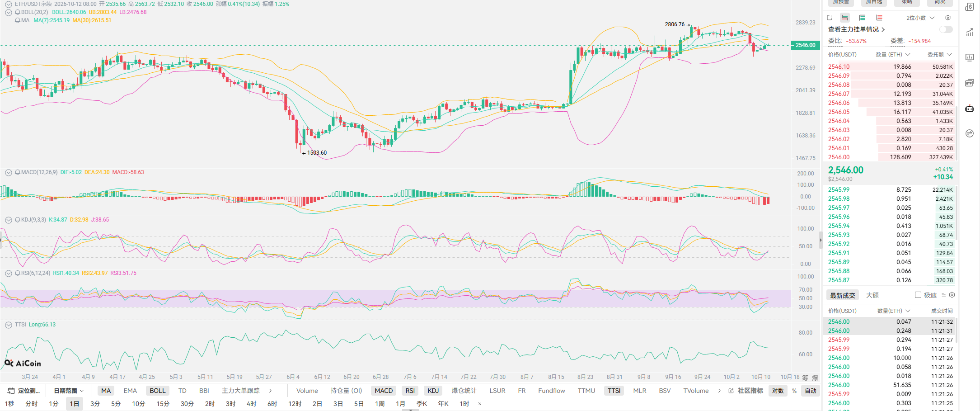Show asks-only red order book view
Image resolution: width=980 pixels, height=411 pixels.
pyautogui.click(x=879, y=18)
